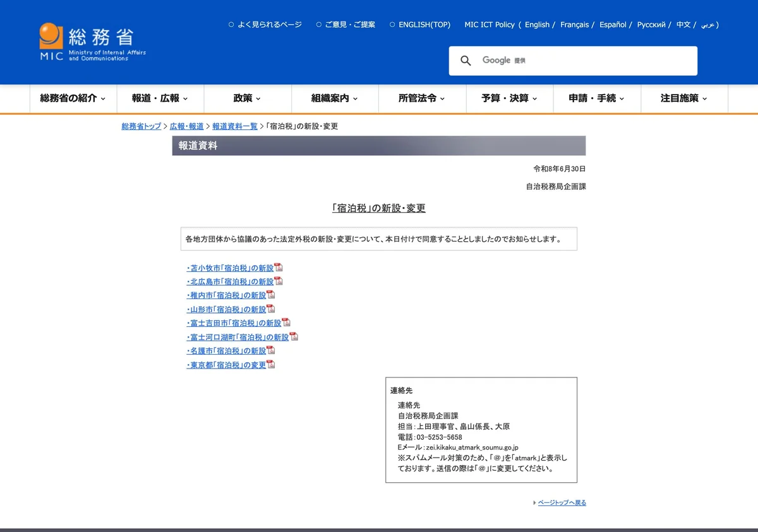758x532 pixels.
Task: Click the date 令和8年6月30日
Action: (x=560, y=169)
